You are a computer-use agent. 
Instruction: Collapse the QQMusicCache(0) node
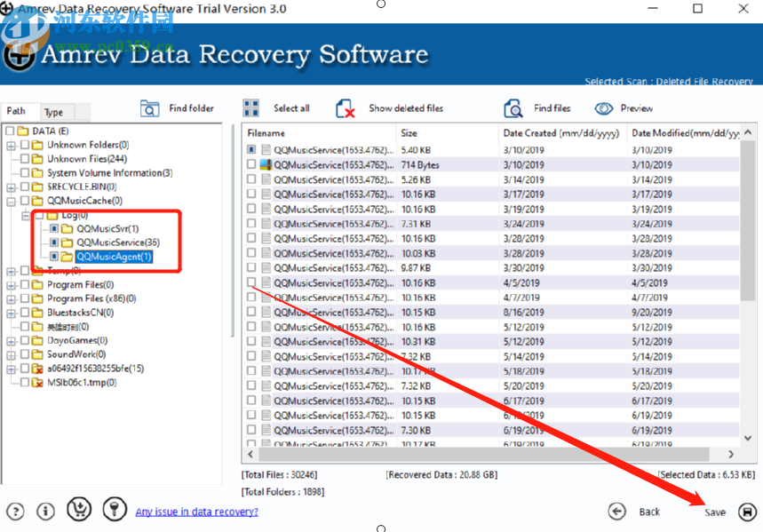[11, 201]
